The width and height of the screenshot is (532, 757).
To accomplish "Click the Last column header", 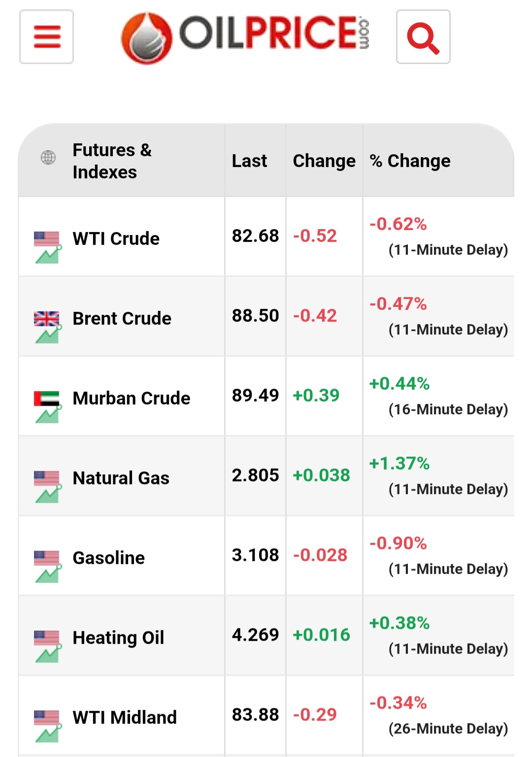I will tap(250, 161).
